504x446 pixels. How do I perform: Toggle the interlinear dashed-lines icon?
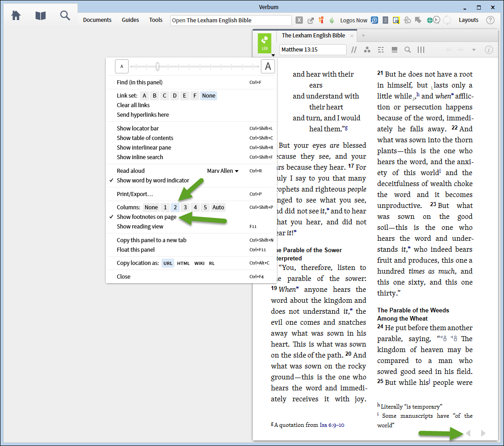381,50
